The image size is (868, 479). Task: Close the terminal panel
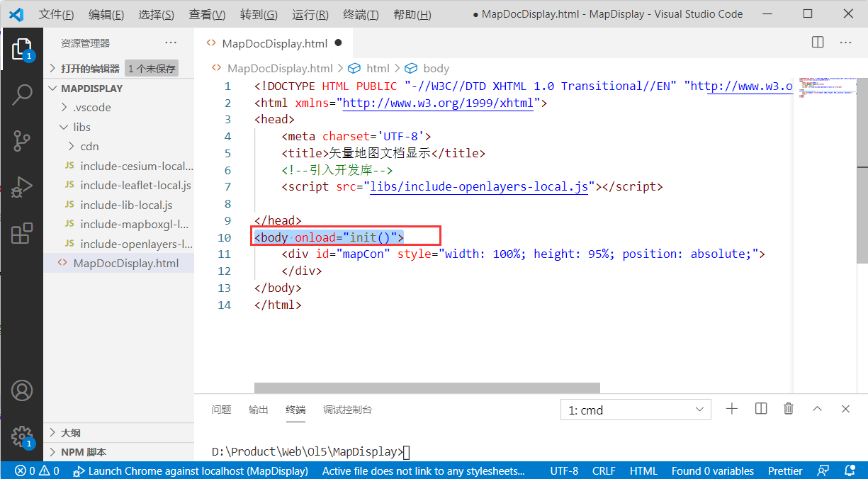845,409
